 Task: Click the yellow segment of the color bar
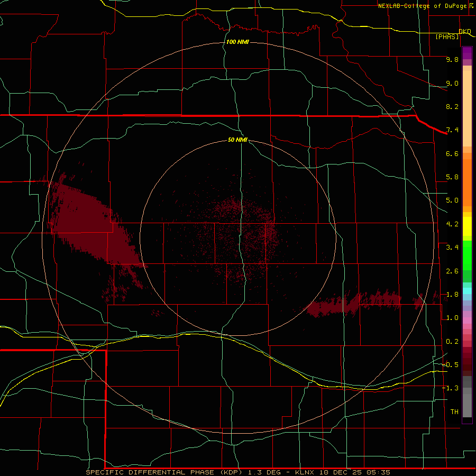point(467,226)
